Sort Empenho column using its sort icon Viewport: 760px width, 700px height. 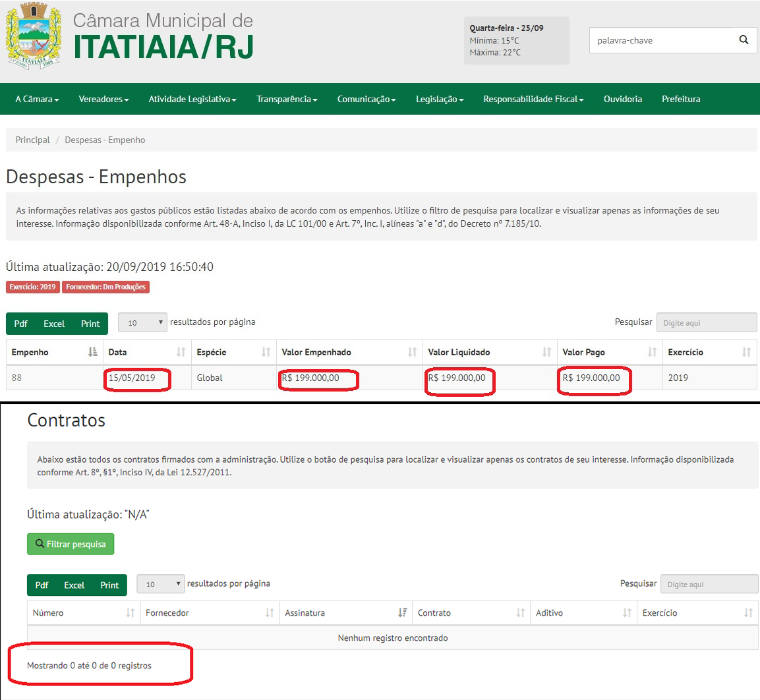coord(93,352)
